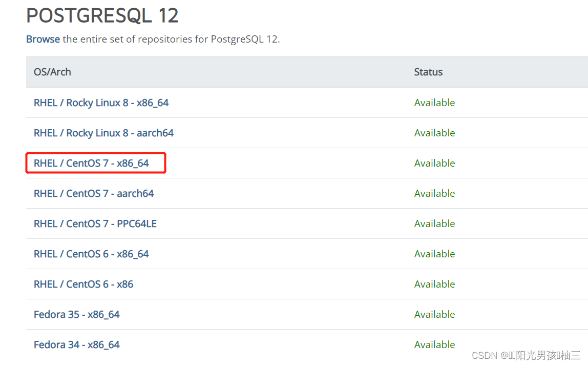The image size is (588, 365).
Task: Click Available status for CentOS 7 aarch64
Action: point(435,193)
